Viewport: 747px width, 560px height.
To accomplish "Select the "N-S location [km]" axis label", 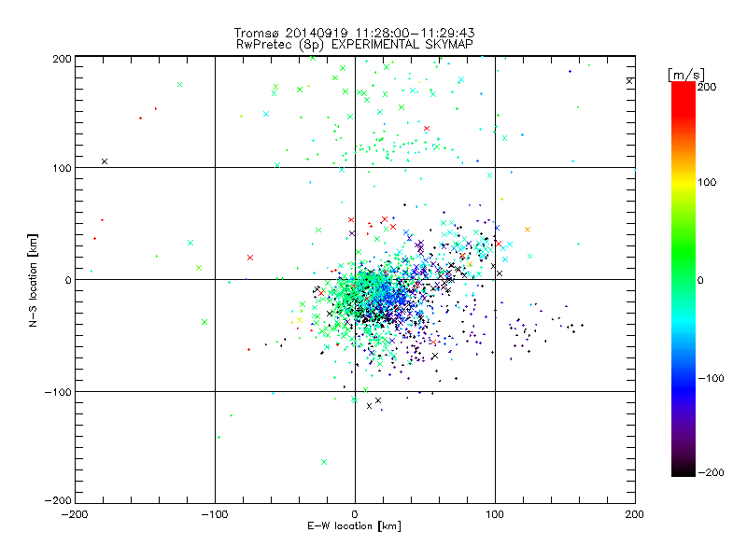I will (33, 280).
